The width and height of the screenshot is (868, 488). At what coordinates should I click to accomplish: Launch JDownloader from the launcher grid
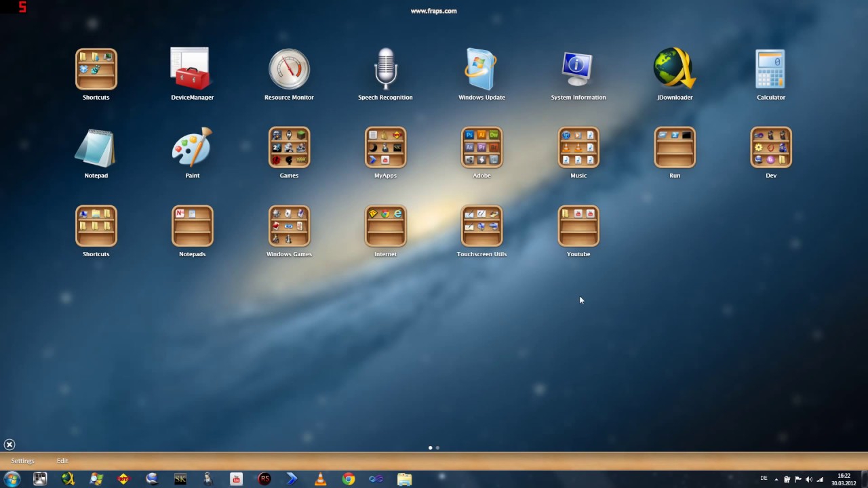tap(675, 69)
